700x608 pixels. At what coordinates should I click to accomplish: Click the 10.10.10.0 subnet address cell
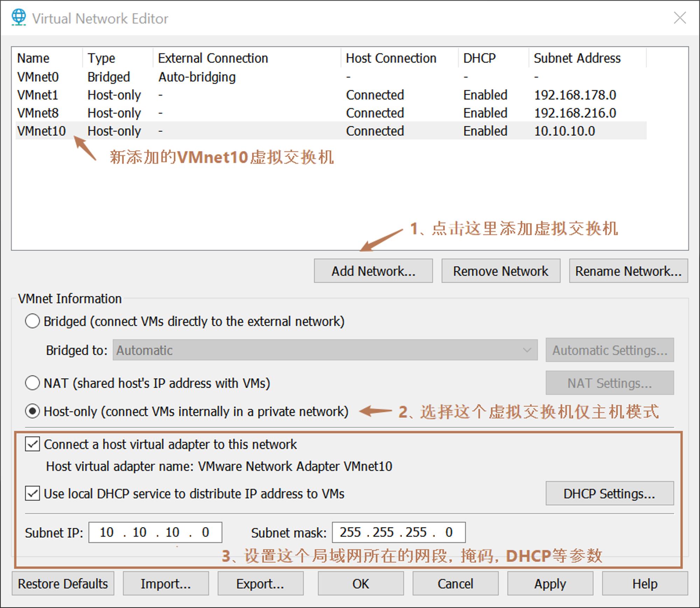point(564,131)
